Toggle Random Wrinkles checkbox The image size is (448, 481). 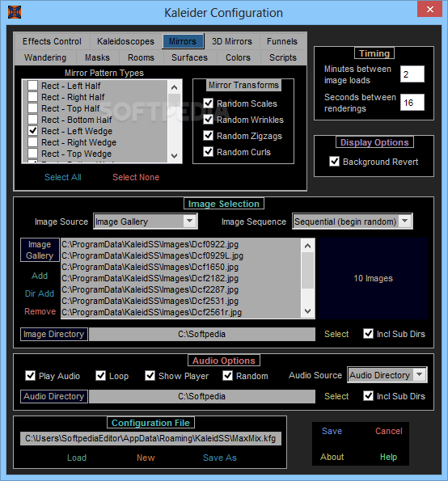click(209, 120)
